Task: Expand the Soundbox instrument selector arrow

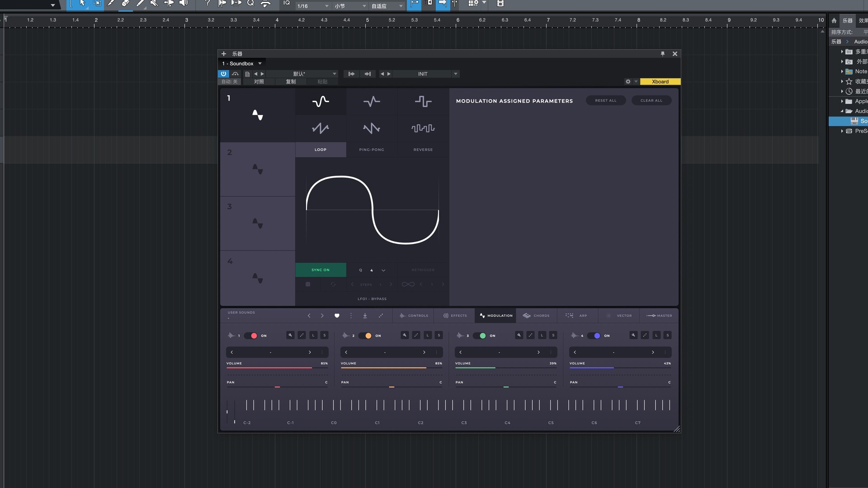Action: (260, 64)
